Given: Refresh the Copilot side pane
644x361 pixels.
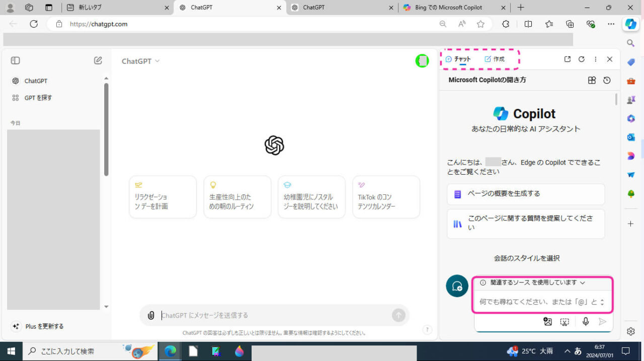Looking at the screenshot, I should pyautogui.click(x=582, y=59).
